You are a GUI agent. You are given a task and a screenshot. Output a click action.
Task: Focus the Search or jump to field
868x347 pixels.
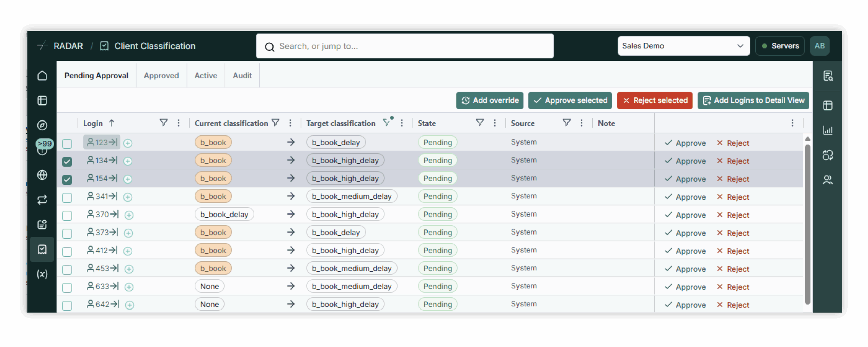[x=405, y=46]
